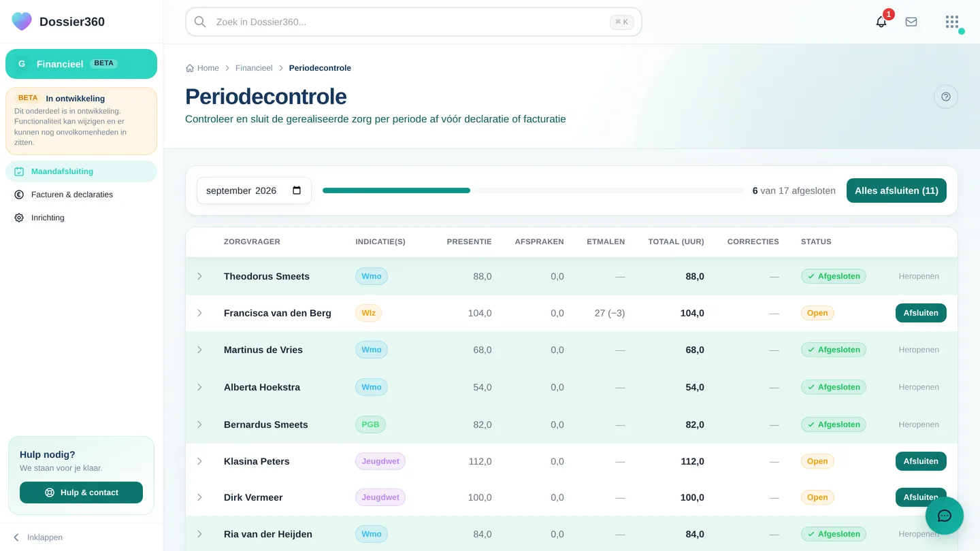Viewport: 980px width, 551px height.
Task: Close period for Francisca van den Berg
Action: pos(921,313)
